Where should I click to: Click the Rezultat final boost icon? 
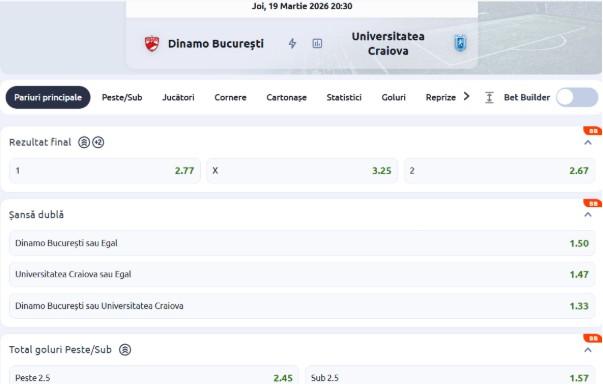tap(84, 142)
